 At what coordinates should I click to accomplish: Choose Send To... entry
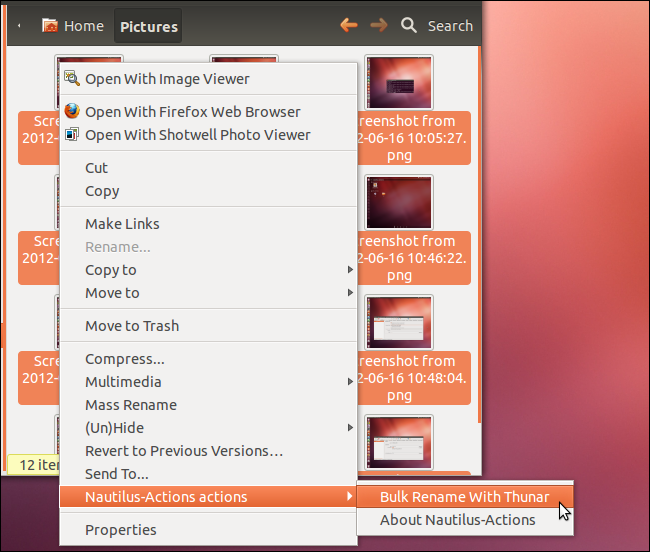tap(208, 474)
